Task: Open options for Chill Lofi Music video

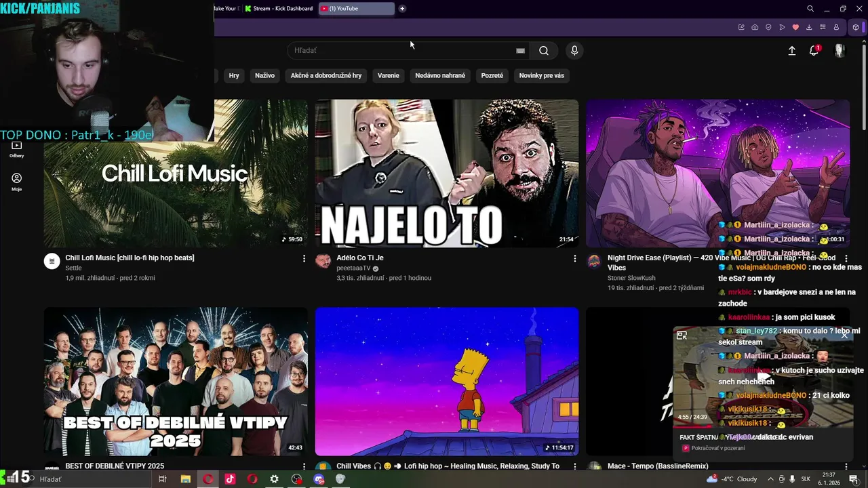Action: [x=304, y=258]
